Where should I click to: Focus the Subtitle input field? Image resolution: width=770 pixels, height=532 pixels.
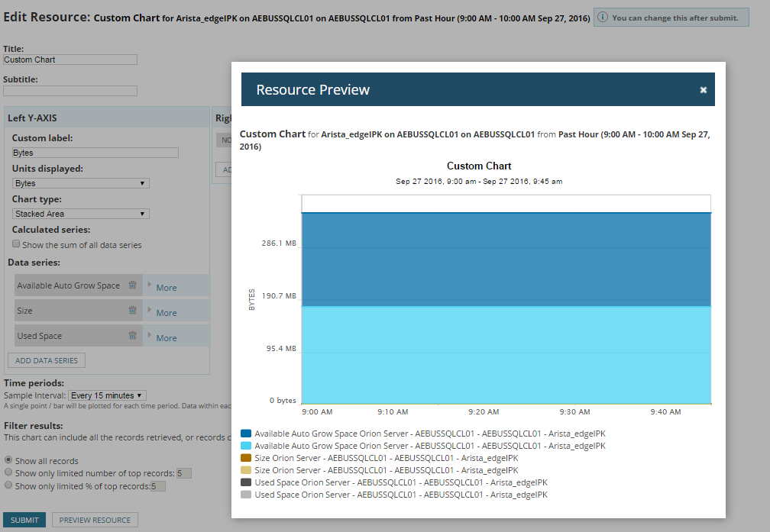point(70,91)
